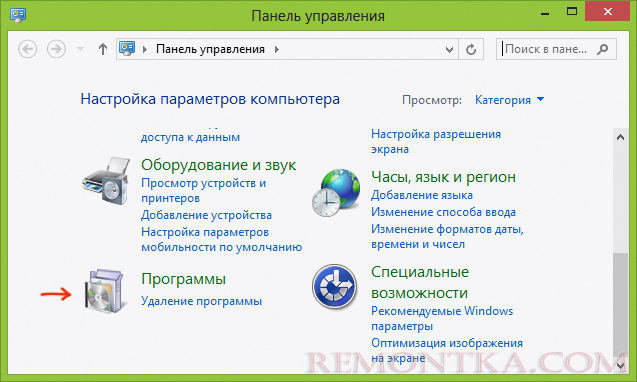Open Оборудование и звук category
This screenshot has width=637, height=382.
coord(219,165)
